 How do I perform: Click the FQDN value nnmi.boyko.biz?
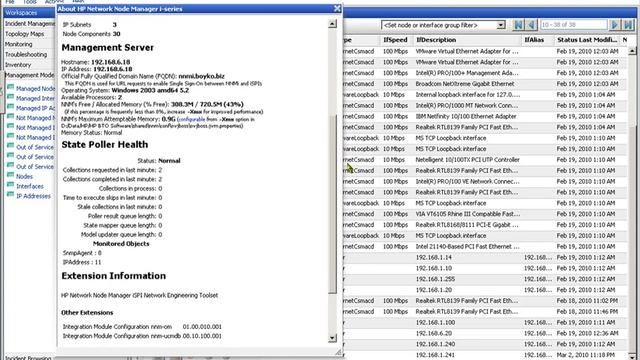201,76
